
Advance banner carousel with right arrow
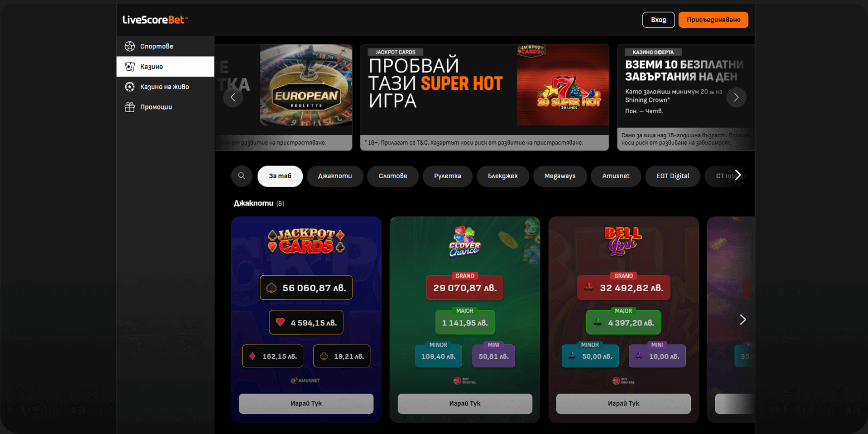tap(736, 97)
